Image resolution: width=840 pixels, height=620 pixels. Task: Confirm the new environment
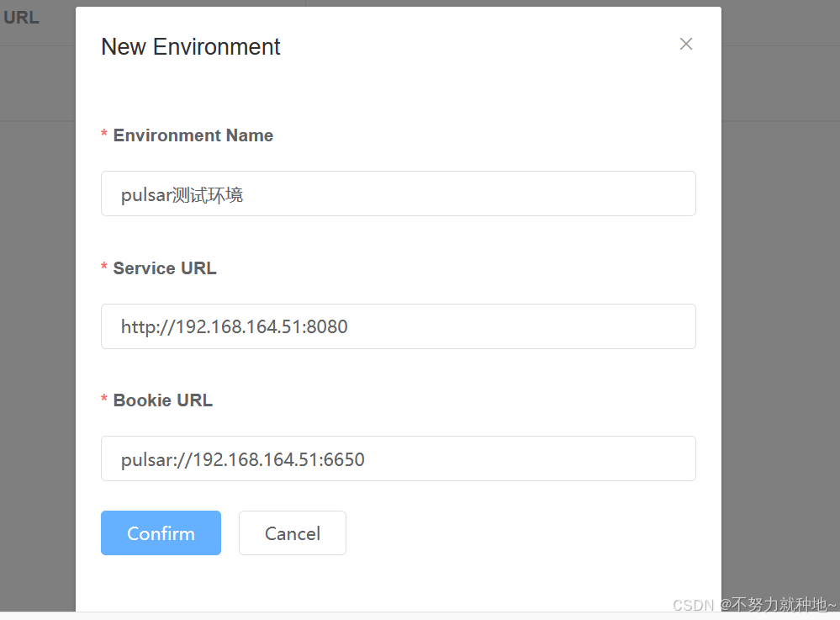pyautogui.click(x=161, y=533)
